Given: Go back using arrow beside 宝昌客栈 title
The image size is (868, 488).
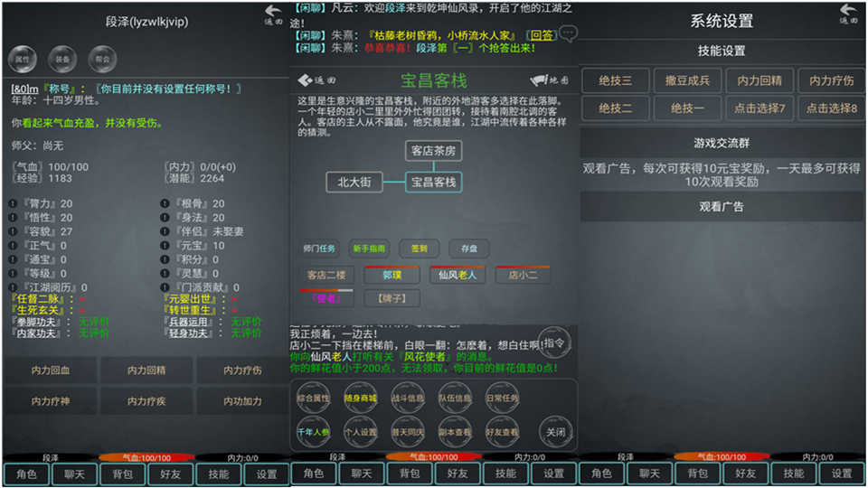Looking at the screenshot, I should click(316, 80).
